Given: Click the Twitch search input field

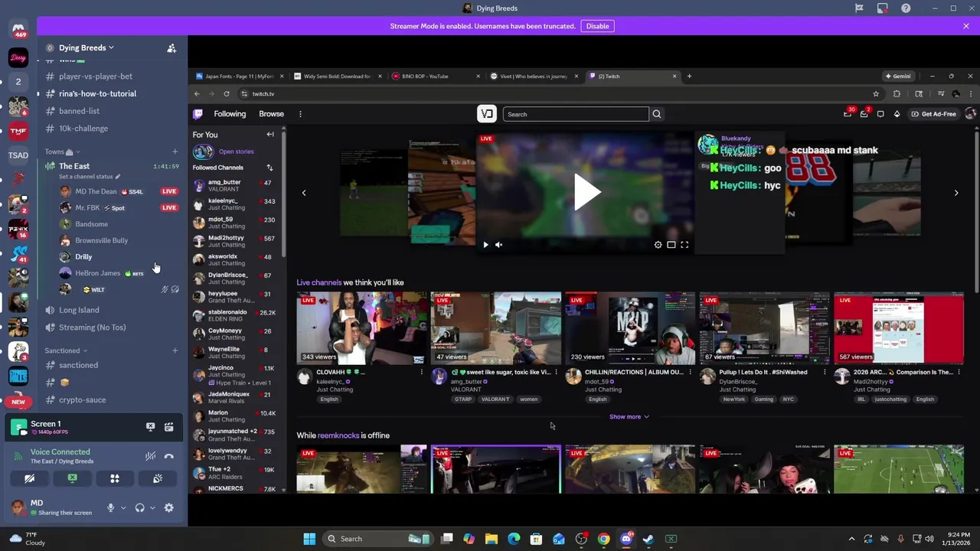Looking at the screenshot, I should (x=576, y=114).
